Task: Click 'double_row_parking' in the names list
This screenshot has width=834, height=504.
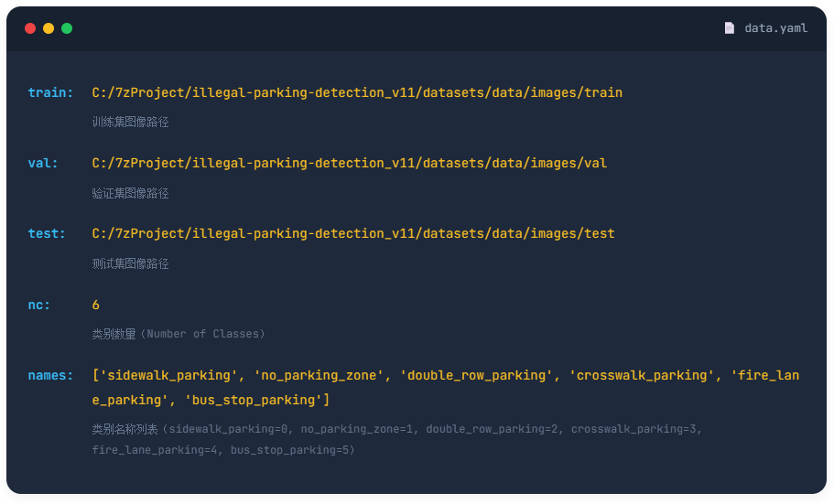Action: [476, 375]
